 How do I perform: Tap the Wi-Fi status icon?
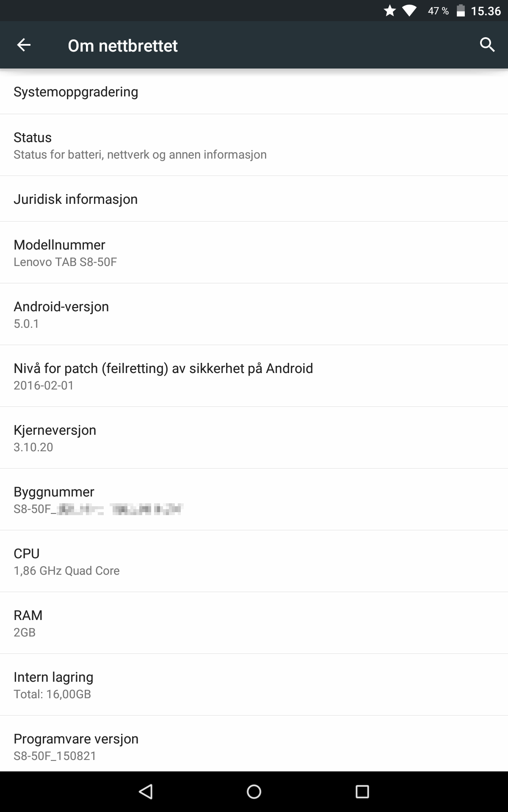409,11
